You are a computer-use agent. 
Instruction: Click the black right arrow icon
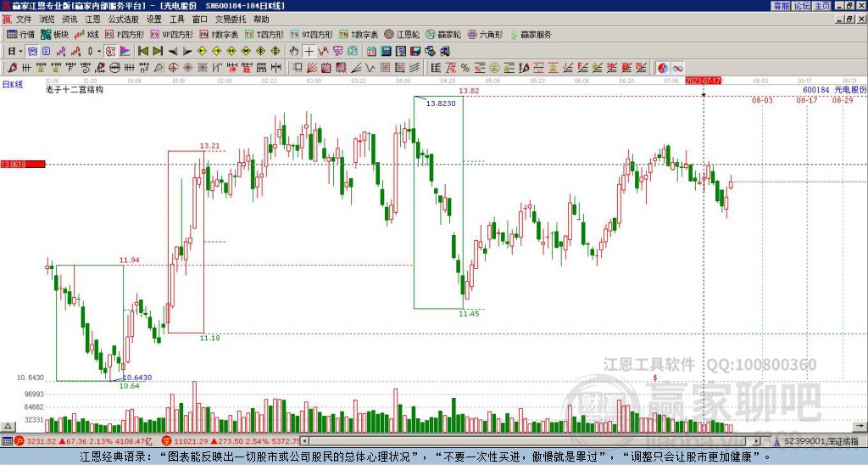(x=187, y=51)
